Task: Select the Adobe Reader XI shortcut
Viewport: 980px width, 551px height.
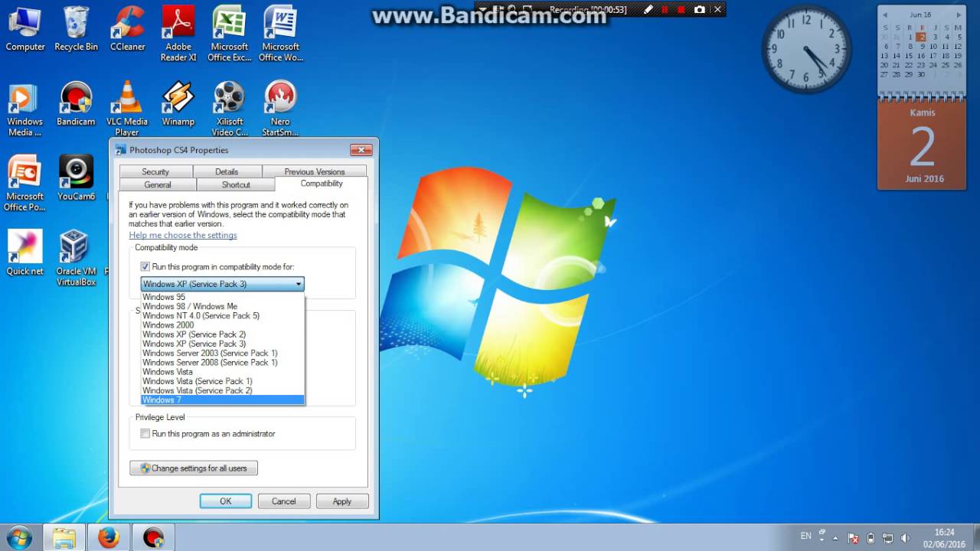Action: [178, 34]
